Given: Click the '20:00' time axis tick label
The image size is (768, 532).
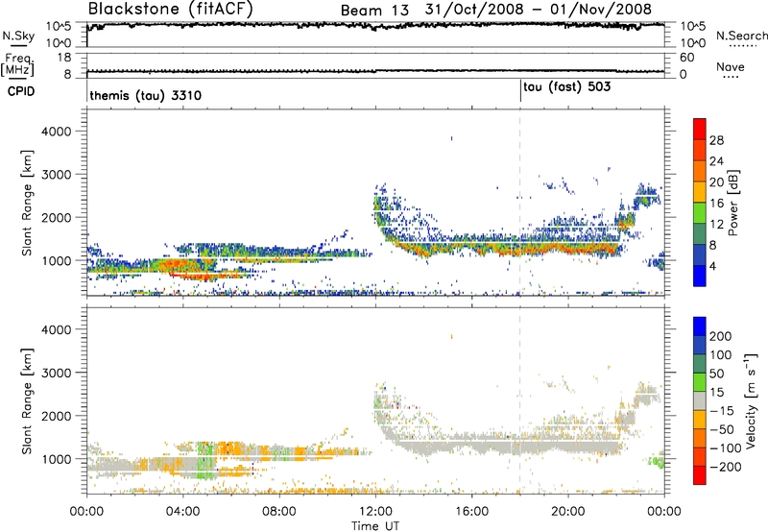Looking at the screenshot, I should point(568,512).
